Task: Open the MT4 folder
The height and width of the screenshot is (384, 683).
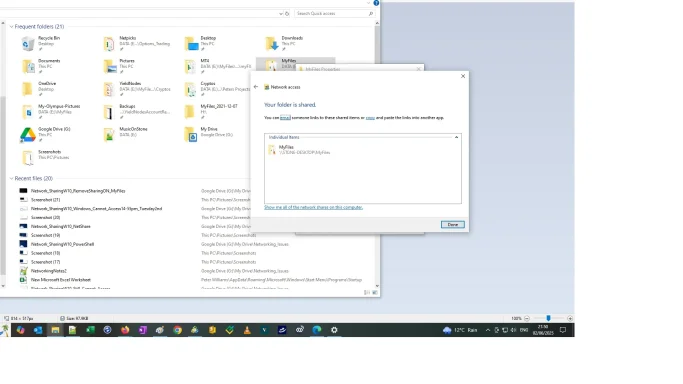Action: pyautogui.click(x=191, y=66)
